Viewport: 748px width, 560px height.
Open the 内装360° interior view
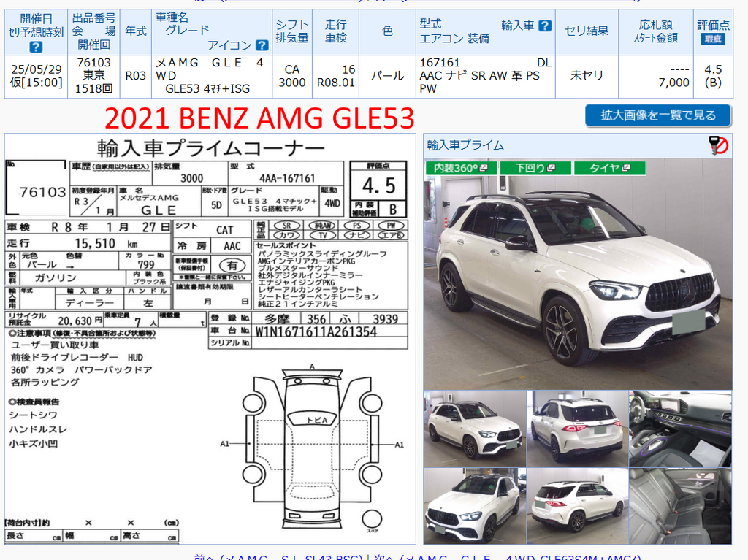click(x=461, y=168)
